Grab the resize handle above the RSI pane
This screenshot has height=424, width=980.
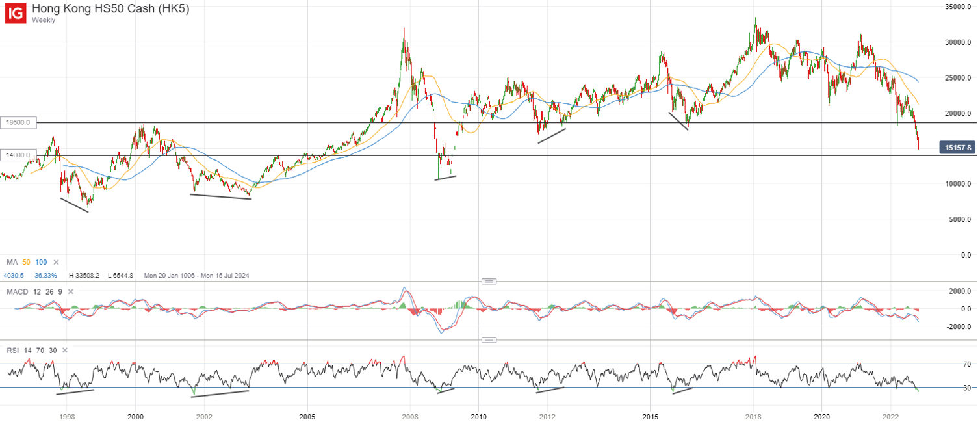[x=489, y=339]
